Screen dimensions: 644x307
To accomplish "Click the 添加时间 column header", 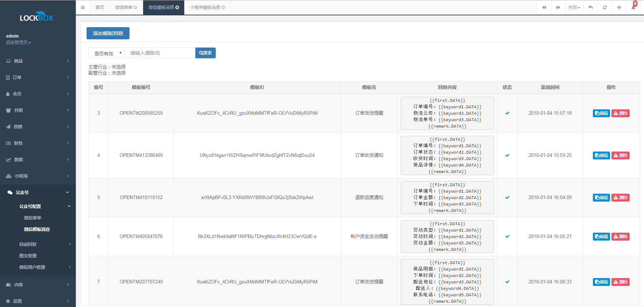I will coord(550,88).
